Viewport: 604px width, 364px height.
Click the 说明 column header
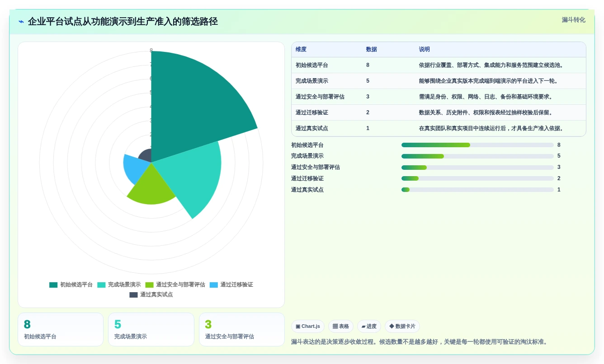click(x=425, y=49)
